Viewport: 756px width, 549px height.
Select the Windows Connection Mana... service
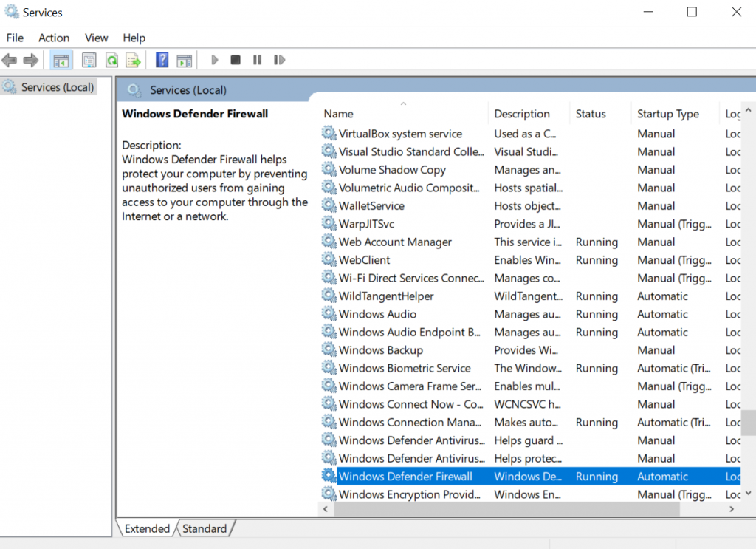click(x=530, y=422)
